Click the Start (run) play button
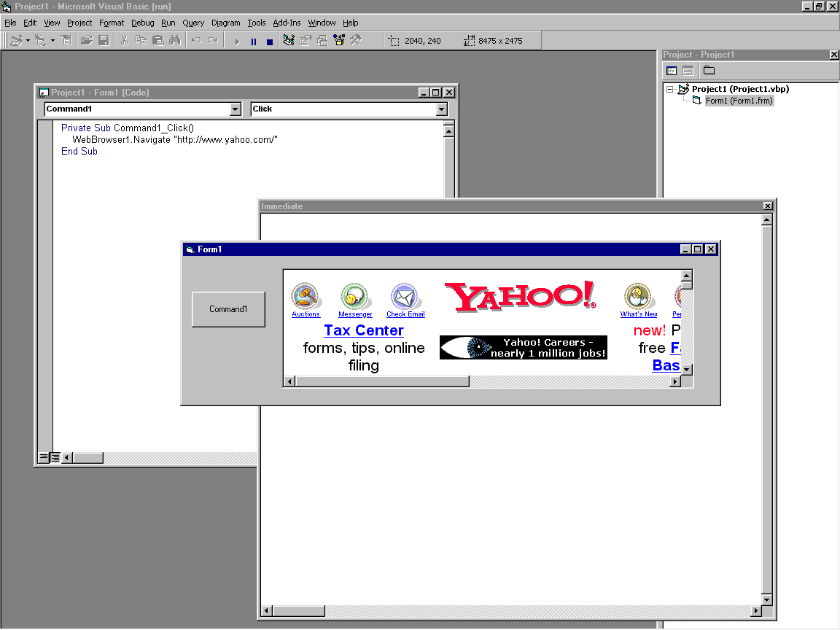The height and width of the screenshot is (630, 840). pos(237,42)
